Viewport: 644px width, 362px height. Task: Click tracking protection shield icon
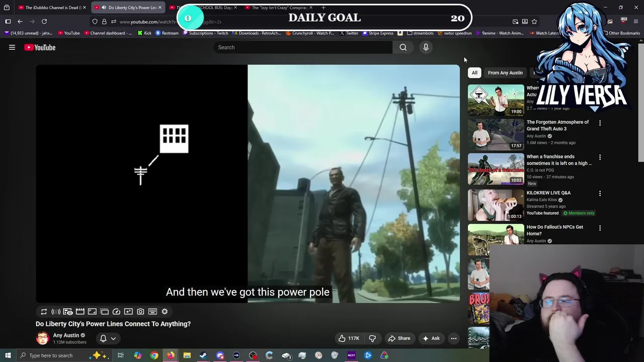[95, 22]
